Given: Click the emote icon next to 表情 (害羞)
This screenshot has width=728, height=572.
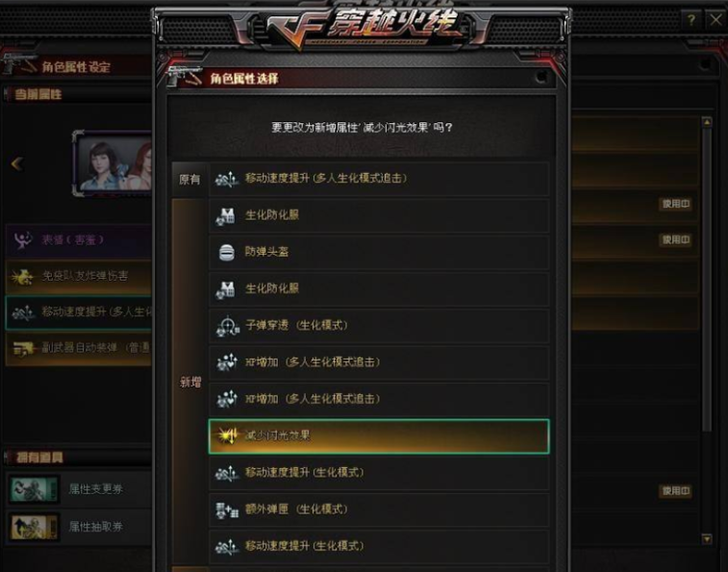Looking at the screenshot, I should [x=23, y=240].
